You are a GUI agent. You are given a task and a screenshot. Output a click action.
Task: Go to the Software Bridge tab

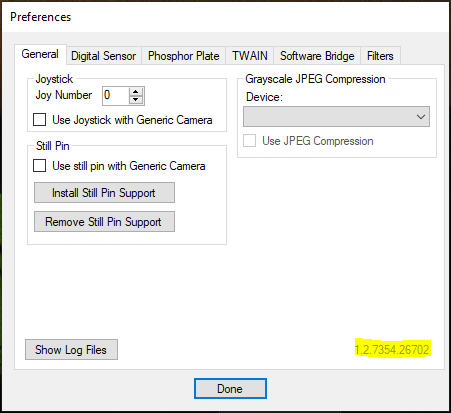click(317, 56)
